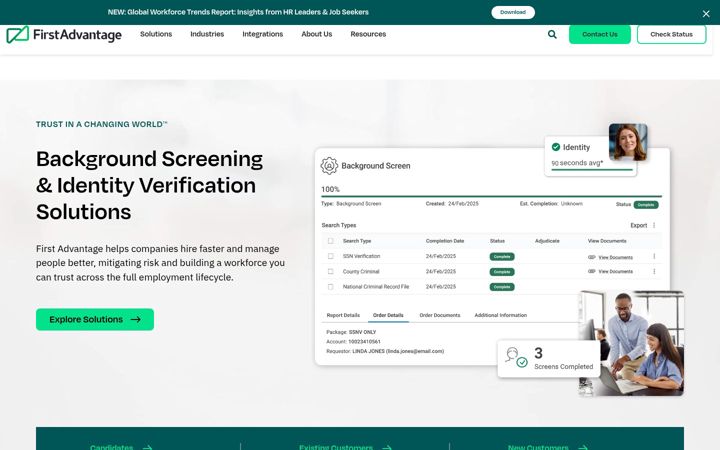Dismiss the announcement banner with the X
This screenshot has height=450, width=720.
[x=706, y=14]
